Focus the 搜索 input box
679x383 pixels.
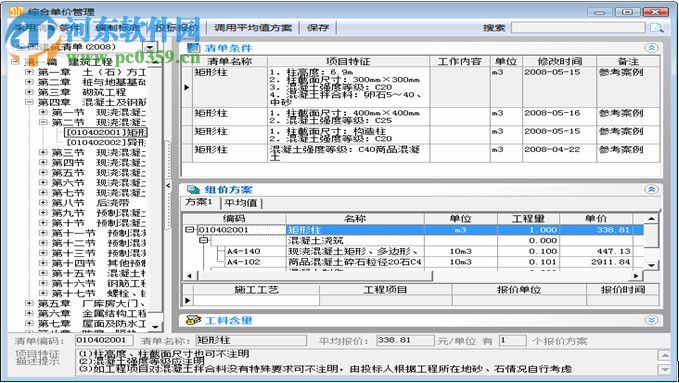click(578, 28)
